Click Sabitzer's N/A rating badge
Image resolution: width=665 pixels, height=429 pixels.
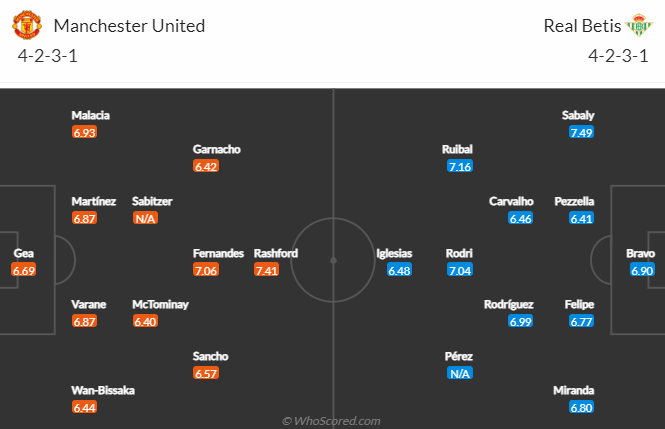click(145, 218)
